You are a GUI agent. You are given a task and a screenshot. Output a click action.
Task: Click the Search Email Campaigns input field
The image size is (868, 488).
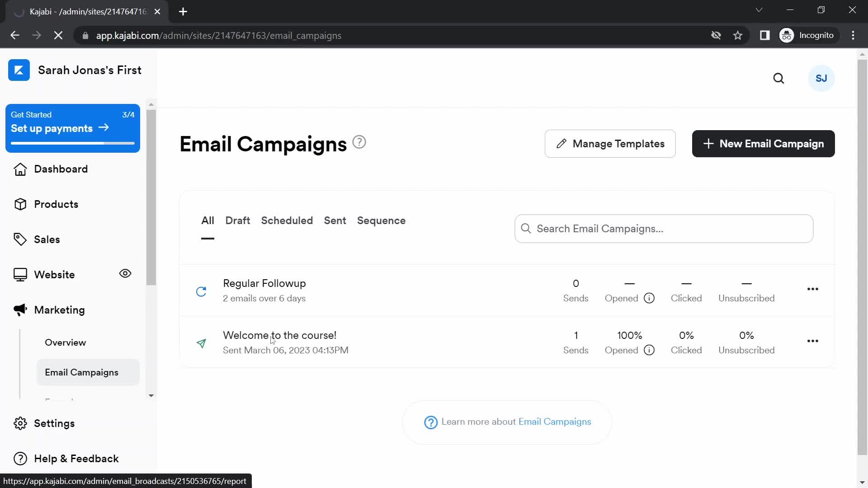pyautogui.click(x=664, y=228)
